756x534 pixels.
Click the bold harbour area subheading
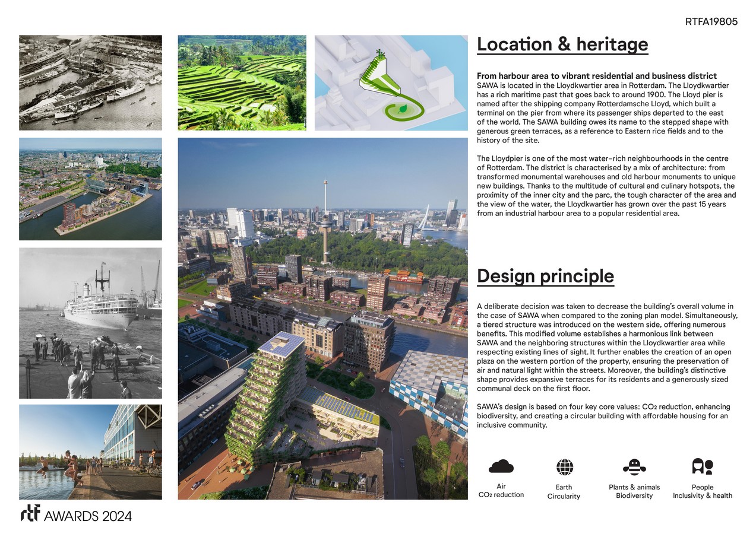coord(596,76)
